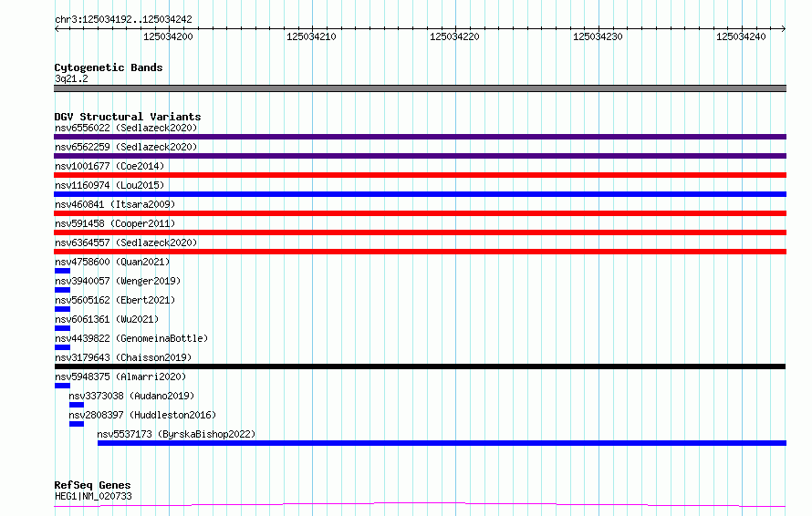The image size is (812, 516).
Task: Select the short blue bar under nsv4758600
Action: [x=62, y=271]
